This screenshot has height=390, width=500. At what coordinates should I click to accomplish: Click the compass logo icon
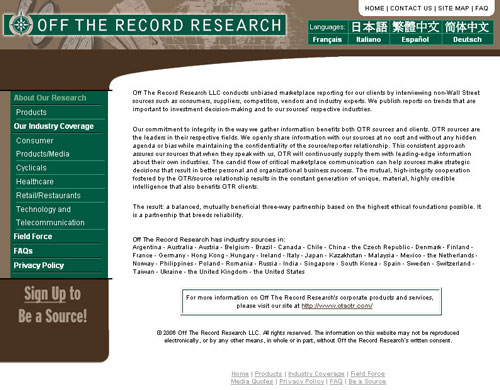point(21,25)
